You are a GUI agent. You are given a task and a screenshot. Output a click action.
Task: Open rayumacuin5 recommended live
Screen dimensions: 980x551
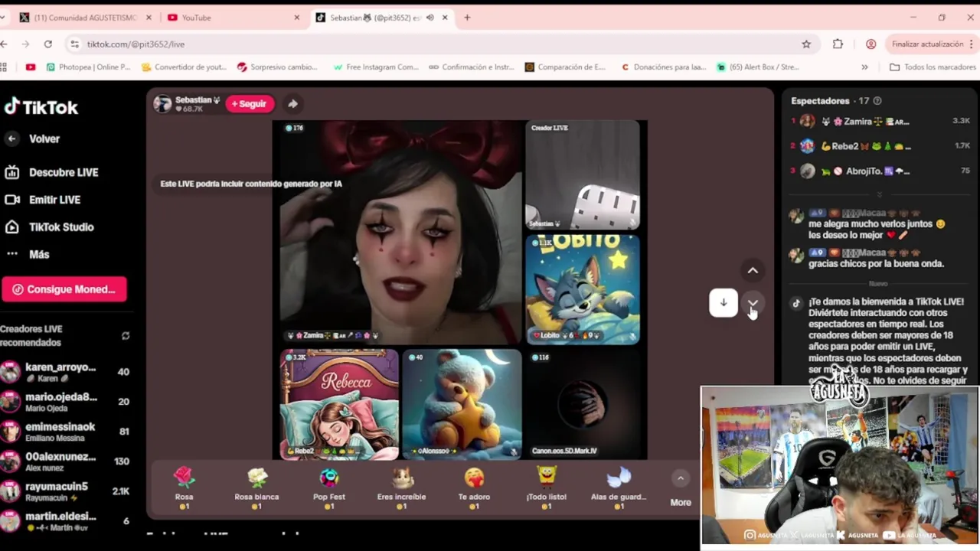click(x=64, y=491)
